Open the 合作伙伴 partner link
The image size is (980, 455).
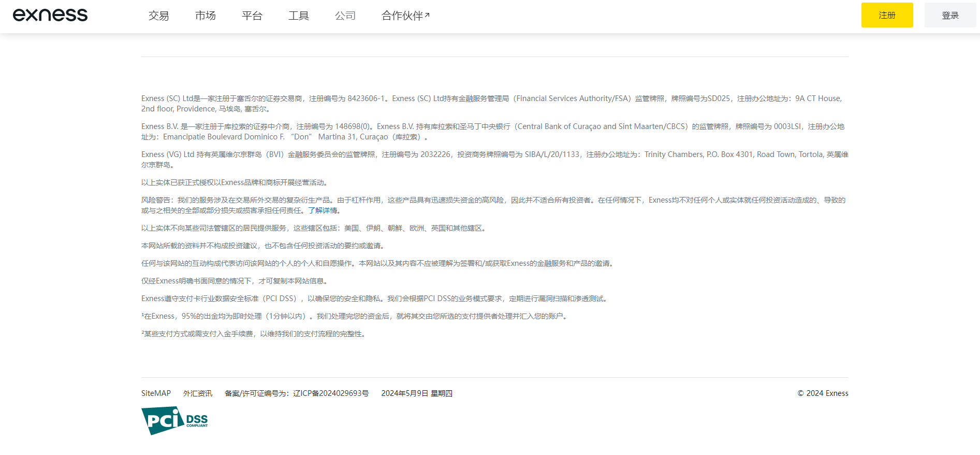click(402, 16)
